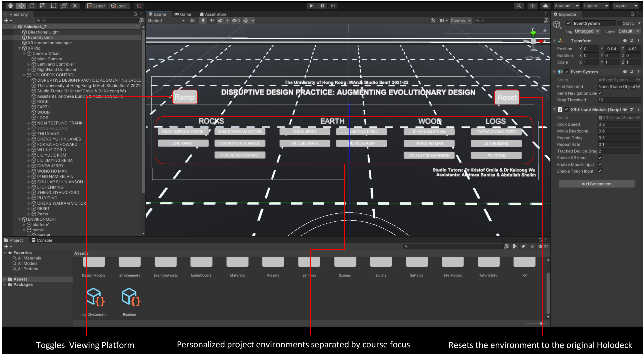The image size is (644, 356).
Task: Click the Pause button
Action: click(322, 6)
